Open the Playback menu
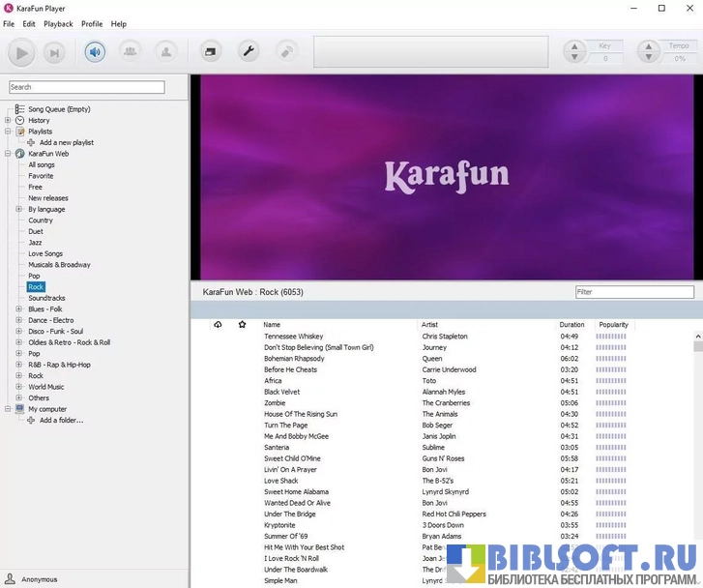 click(x=58, y=24)
